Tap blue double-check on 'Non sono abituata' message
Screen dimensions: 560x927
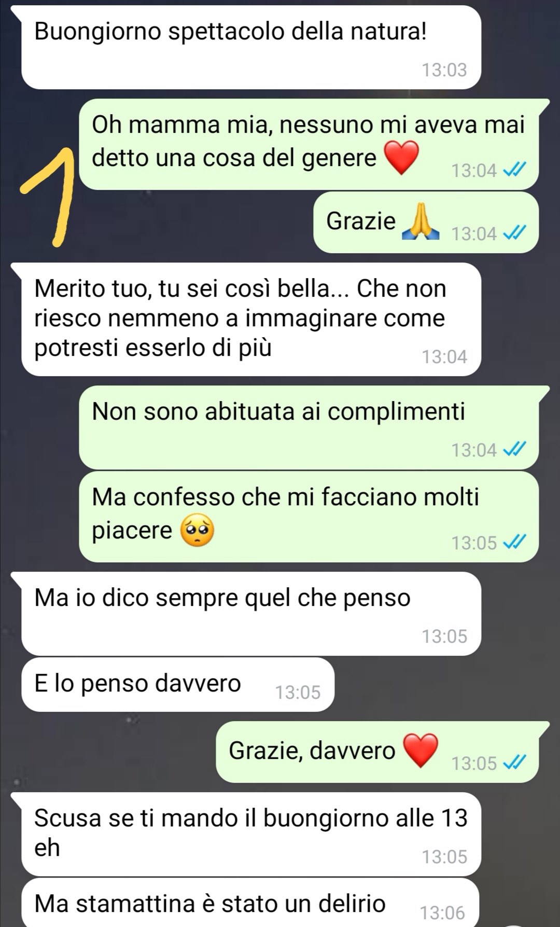click(x=515, y=449)
